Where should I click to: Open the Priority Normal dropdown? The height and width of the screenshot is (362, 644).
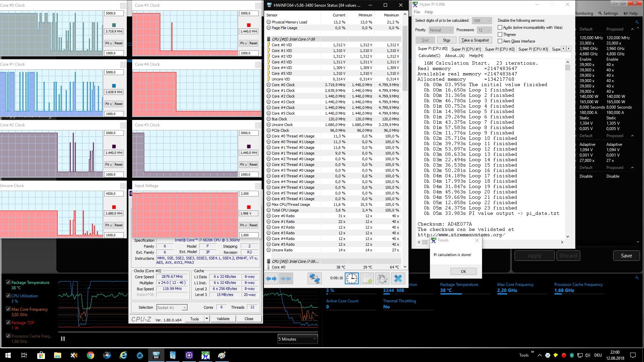(x=441, y=30)
